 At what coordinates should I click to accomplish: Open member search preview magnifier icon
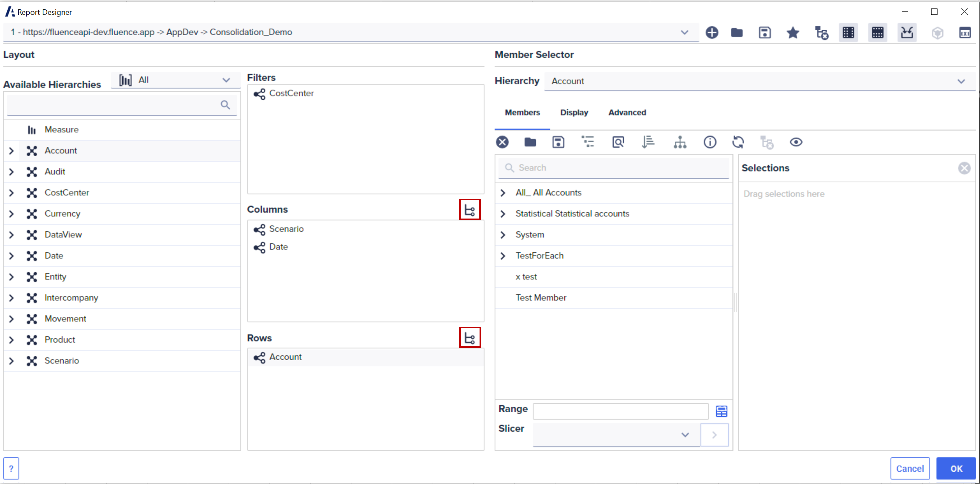(618, 142)
